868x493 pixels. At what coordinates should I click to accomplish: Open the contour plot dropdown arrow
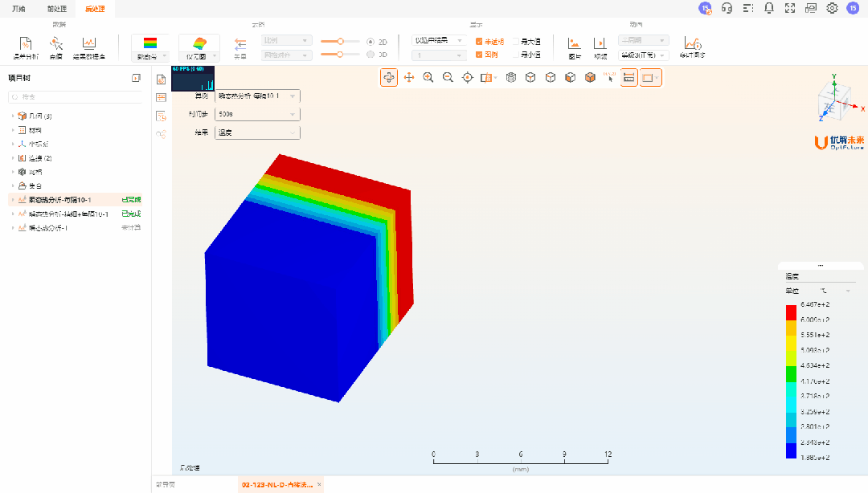215,56
